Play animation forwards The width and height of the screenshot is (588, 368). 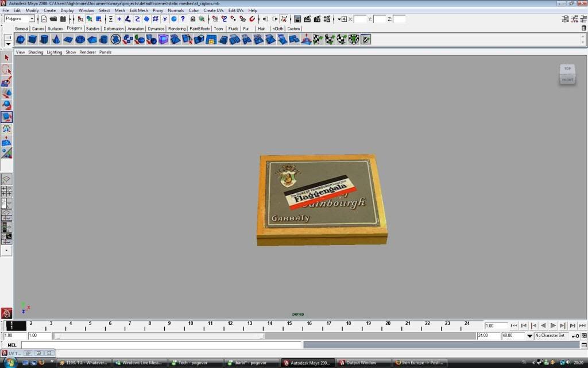[x=553, y=325]
